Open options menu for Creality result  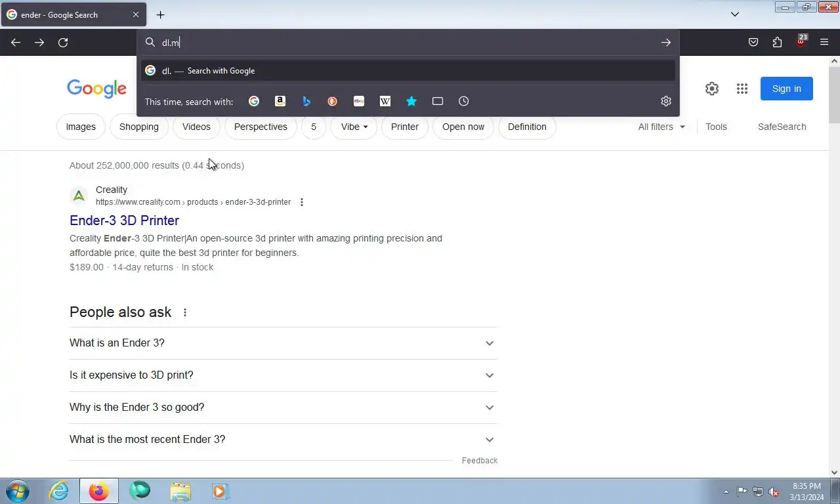(x=302, y=202)
